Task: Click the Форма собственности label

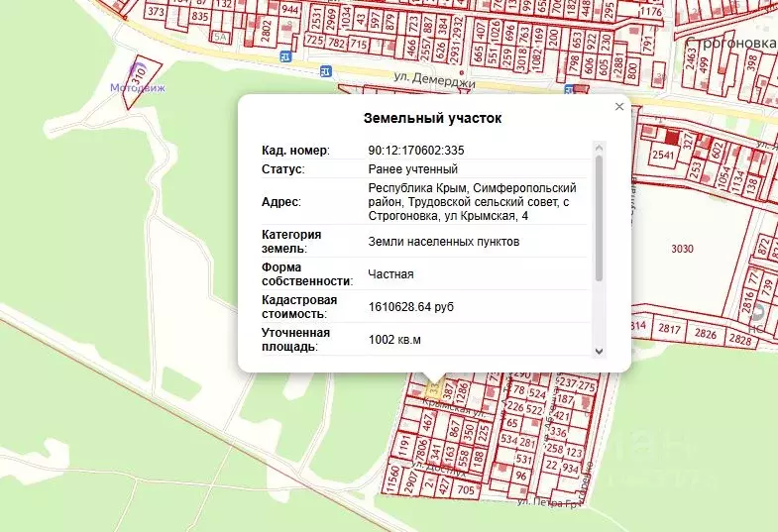Action: (306, 274)
